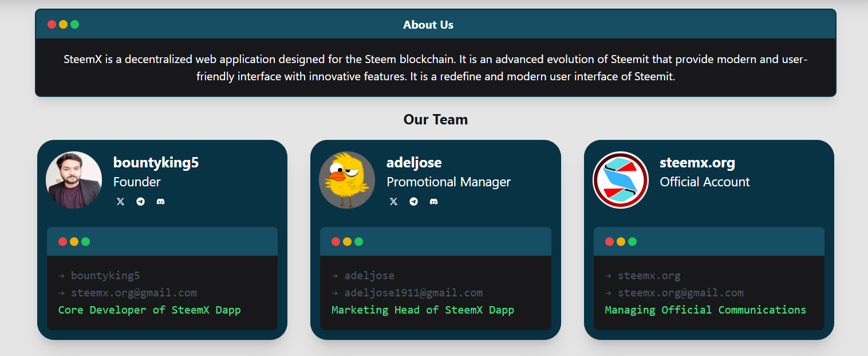The height and width of the screenshot is (356, 868).
Task: Click adeljose1911@gmail.com email text
Action: click(413, 293)
